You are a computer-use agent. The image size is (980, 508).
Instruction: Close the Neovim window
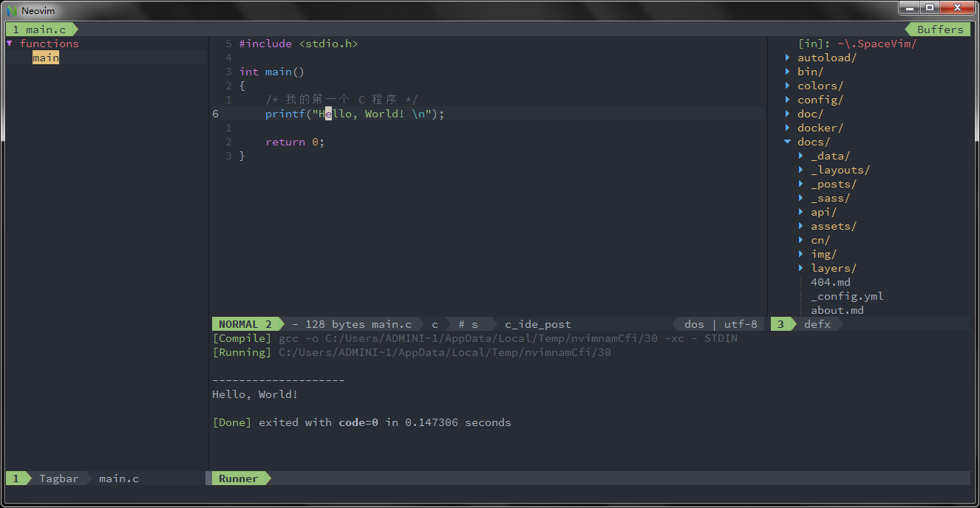coord(957,7)
